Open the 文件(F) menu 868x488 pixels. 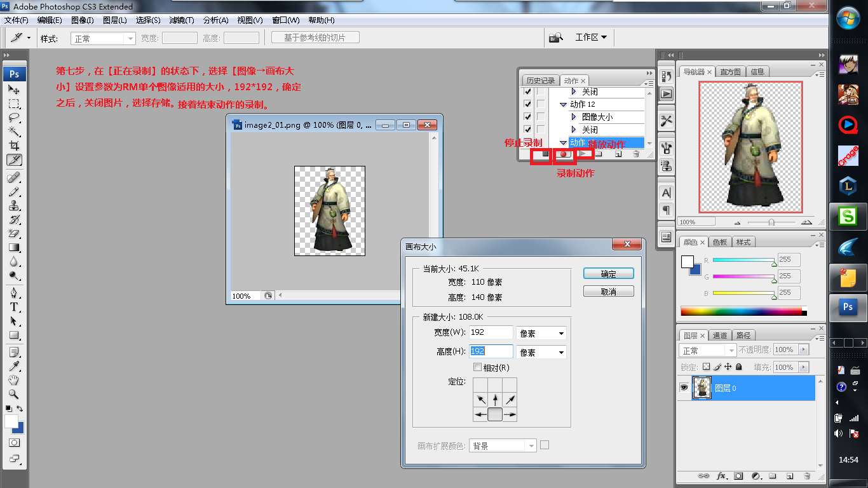click(16, 20)
